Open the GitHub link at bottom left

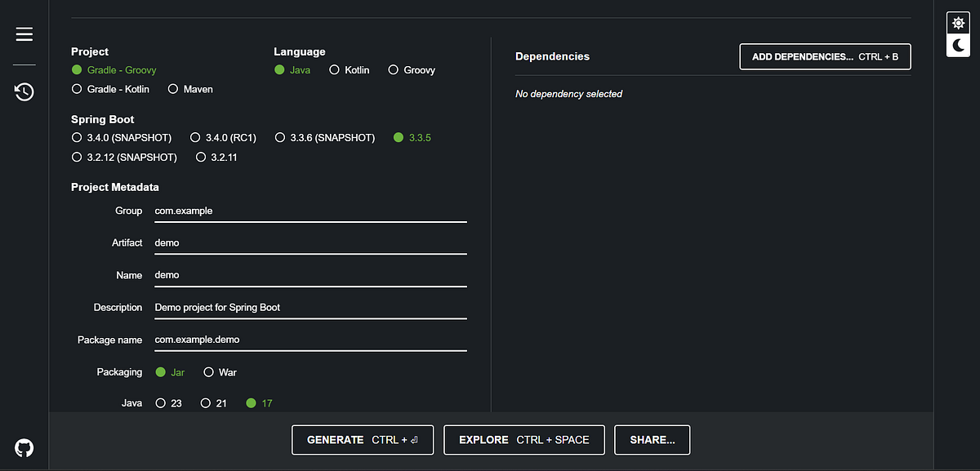(x=24, y=447)
